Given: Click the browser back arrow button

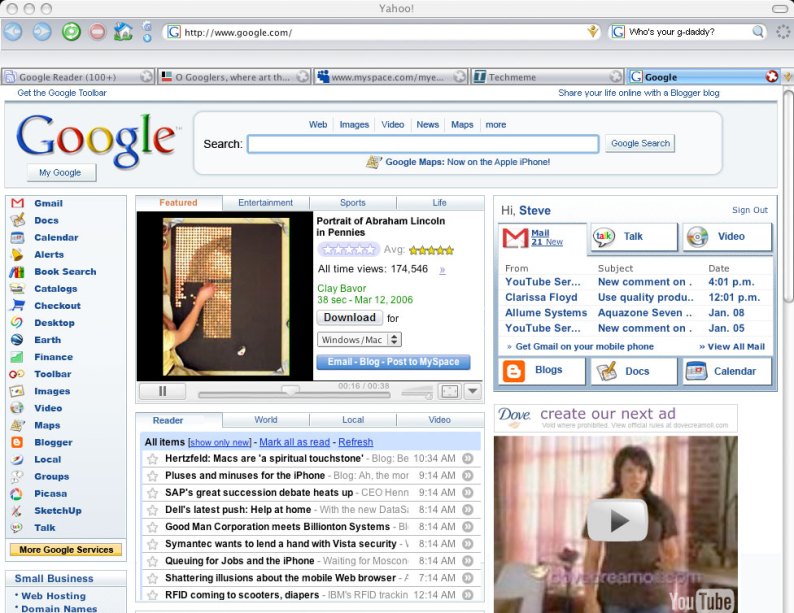Looking at the screenshot, I should click(x=13, y=32).
